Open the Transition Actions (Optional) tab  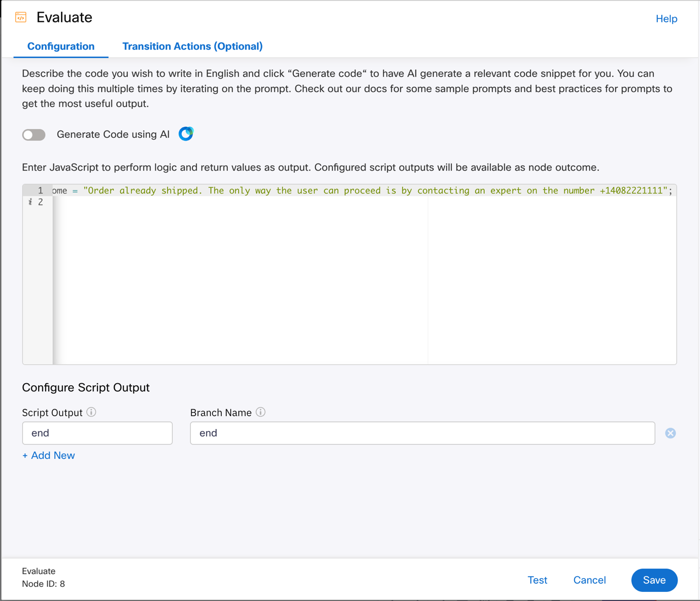(192, 46)
